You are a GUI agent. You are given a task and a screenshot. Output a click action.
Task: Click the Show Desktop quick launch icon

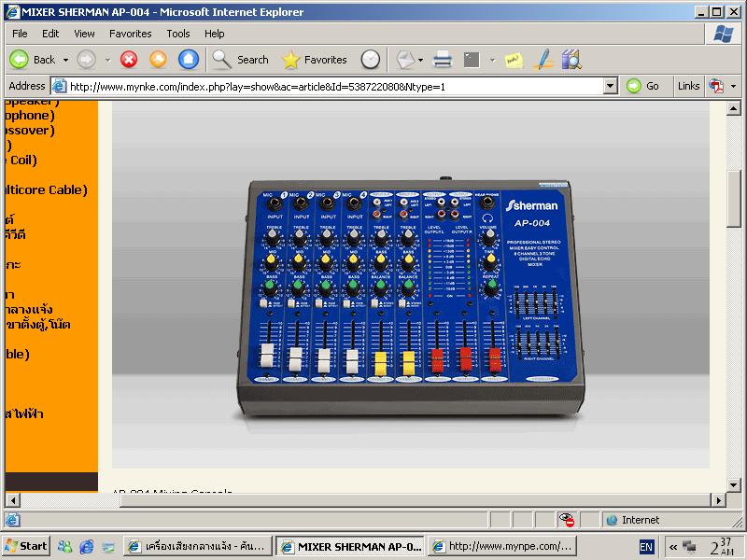(x=108, y=547)
